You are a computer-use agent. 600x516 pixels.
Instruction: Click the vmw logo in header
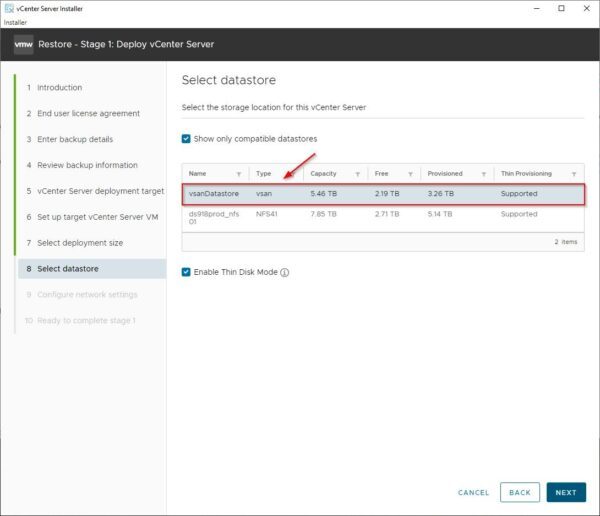tap(24, 44)
